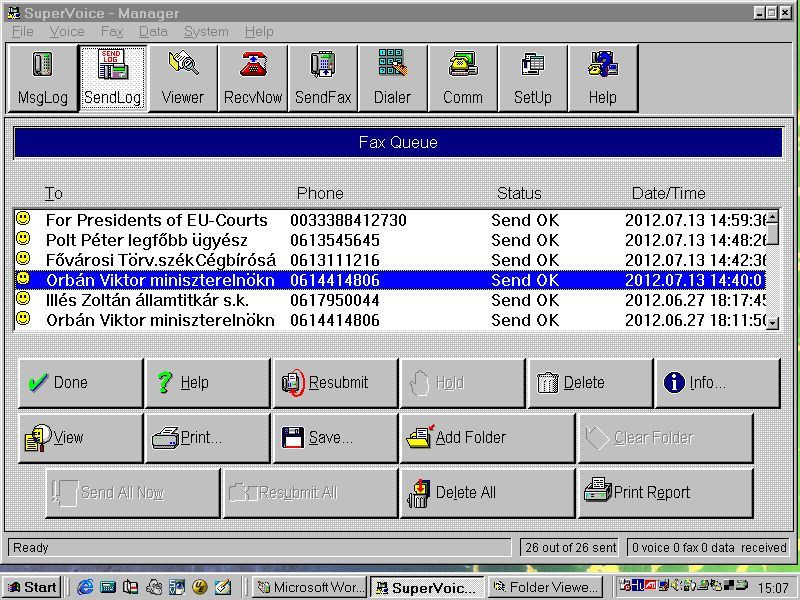The image size is (800, 600).
Task: Switch to the Microsoft Word taskbar window
Action: tap(311, 587)
